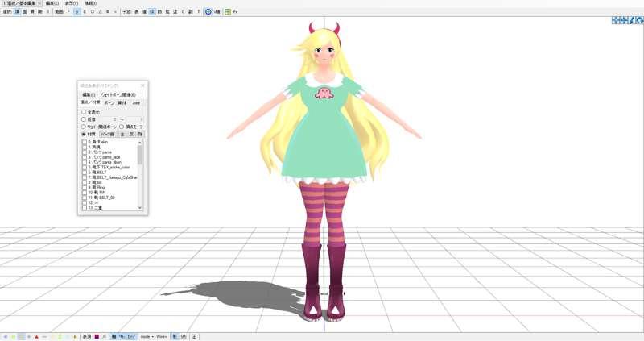Open the 表示 menu in main menu bar
Viewport: 644px width, 341px height.
tap(71, 3)
